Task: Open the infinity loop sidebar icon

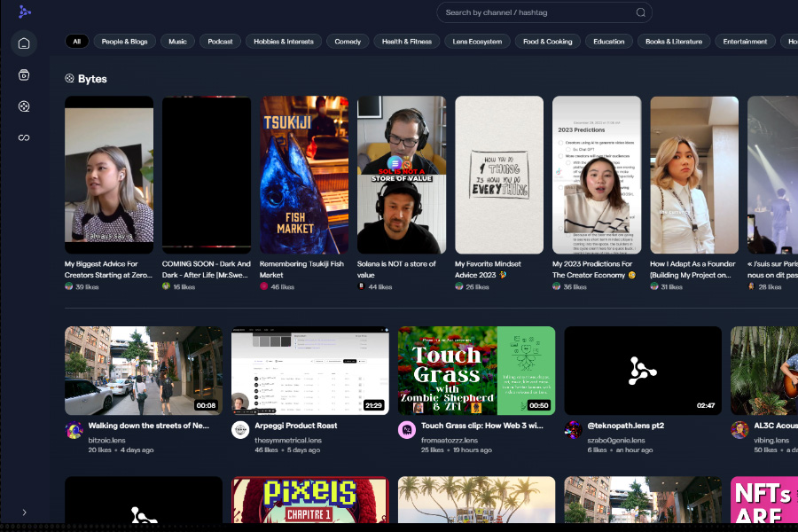Action: pos(24,137)
